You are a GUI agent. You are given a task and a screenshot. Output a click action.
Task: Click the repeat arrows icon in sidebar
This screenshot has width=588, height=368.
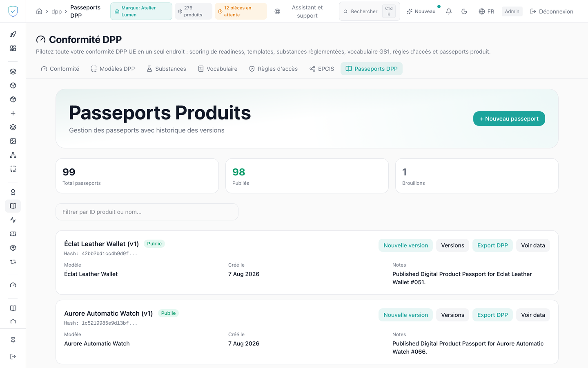pos(13,262)
